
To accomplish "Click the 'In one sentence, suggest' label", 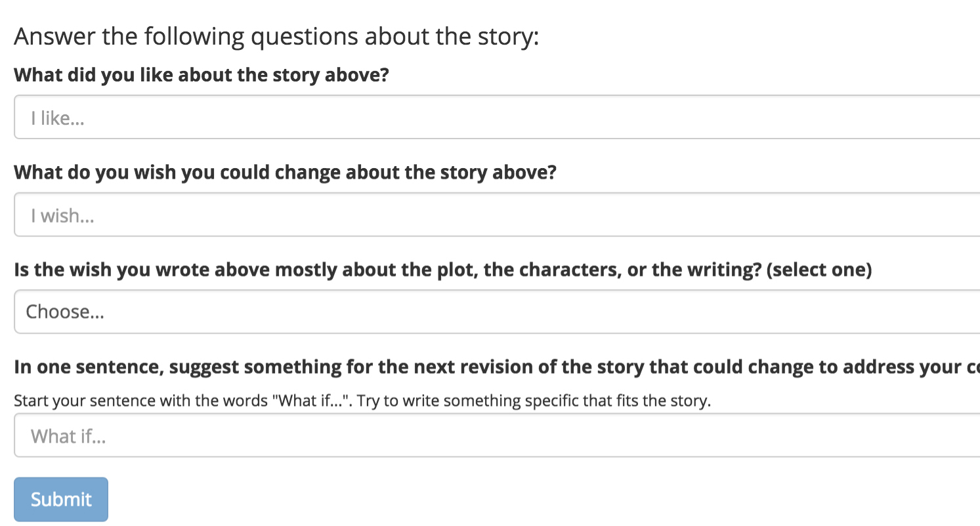I will click(496, 367).
